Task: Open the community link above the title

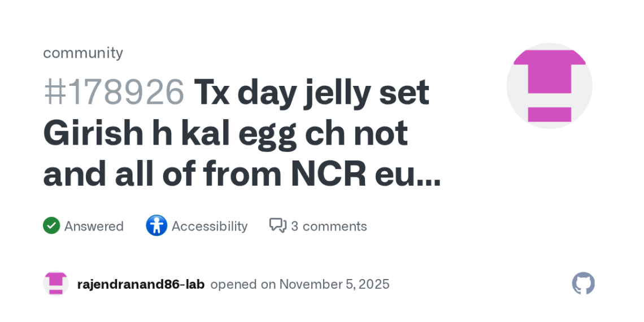Action: pos(83,53)
